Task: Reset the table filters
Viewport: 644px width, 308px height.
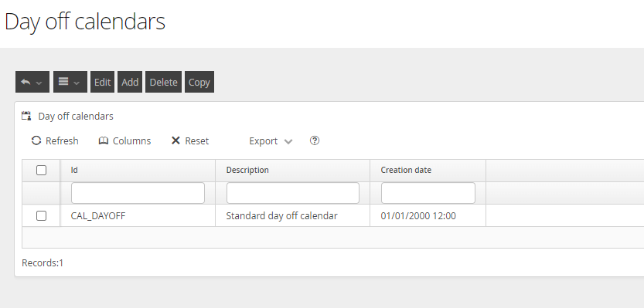Action: tap(189, 140)
